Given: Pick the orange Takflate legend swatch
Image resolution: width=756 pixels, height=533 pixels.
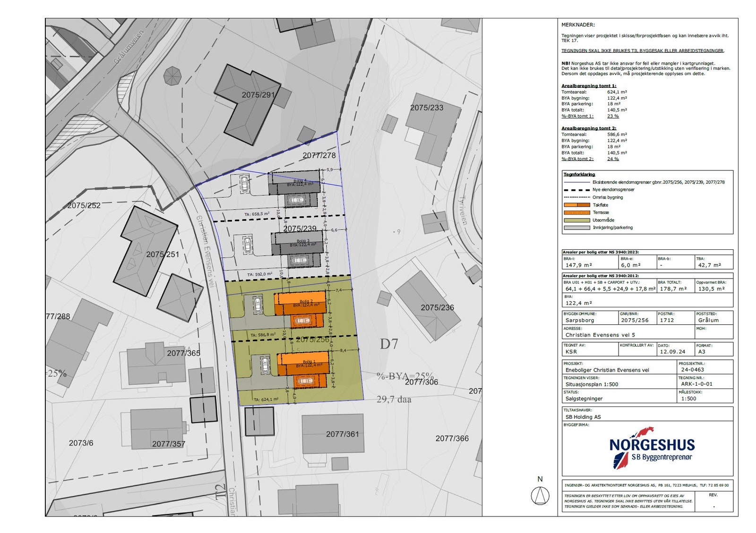Looking at the screenshot, I should 577,205.
